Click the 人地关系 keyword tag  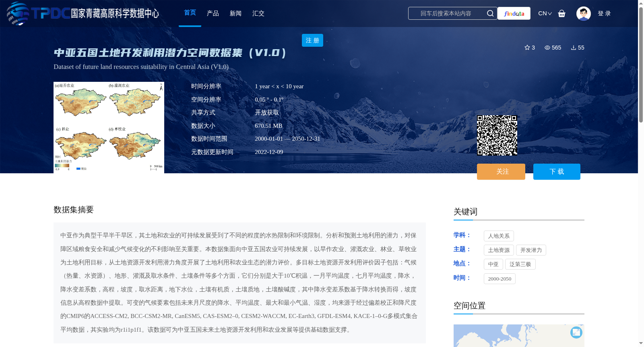coord(499,236)
